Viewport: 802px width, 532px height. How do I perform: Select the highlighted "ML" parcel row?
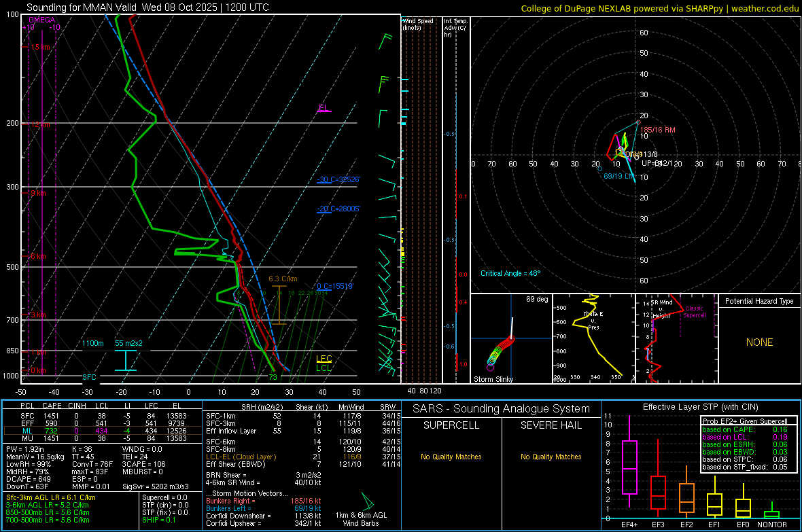click(x=103, y=431)
